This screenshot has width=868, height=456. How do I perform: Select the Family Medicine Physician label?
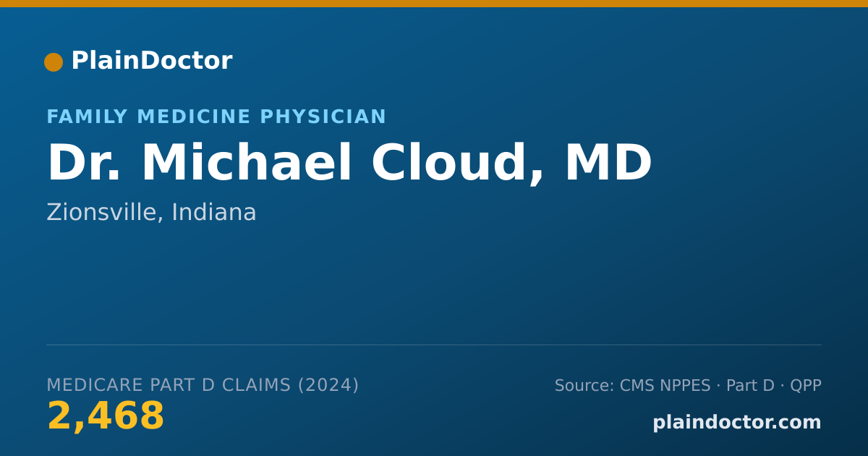tap(216, 117)
